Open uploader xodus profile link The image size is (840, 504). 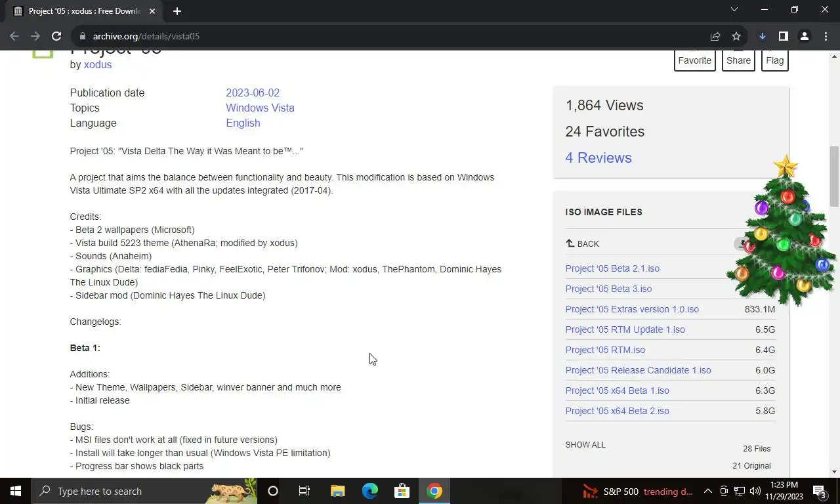coord(98,64)
